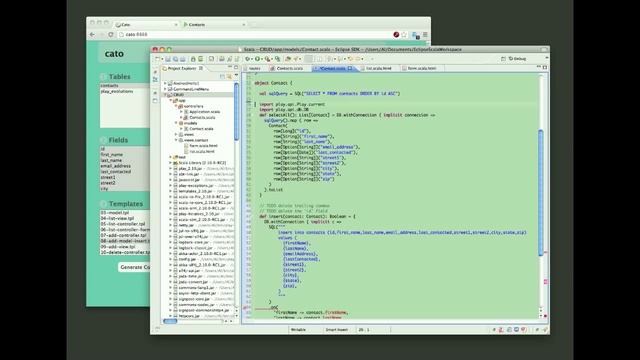Toggle Link with Editor in Project Explorer
Screen dimensions: 640x360
click(229, 76)
